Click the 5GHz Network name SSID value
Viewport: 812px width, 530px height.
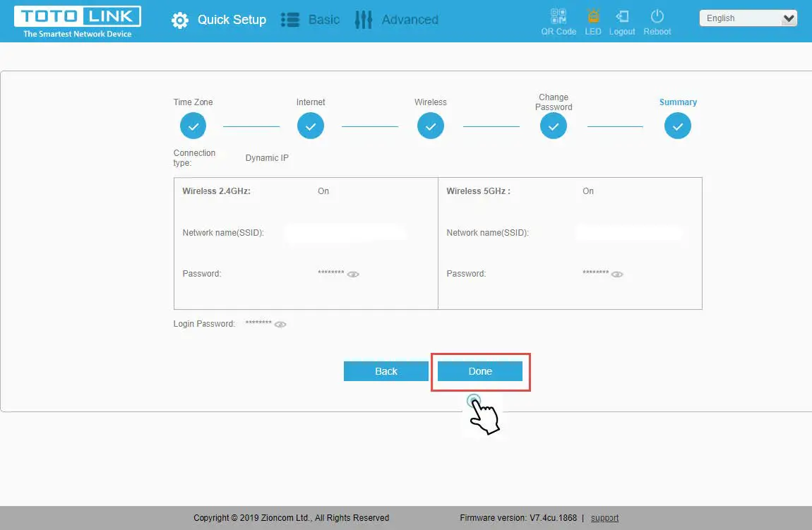[x=629, y=233]
